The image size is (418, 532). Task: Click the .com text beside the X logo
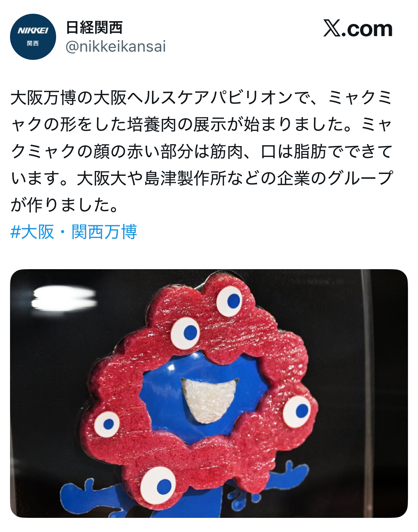tap(367, 29)
